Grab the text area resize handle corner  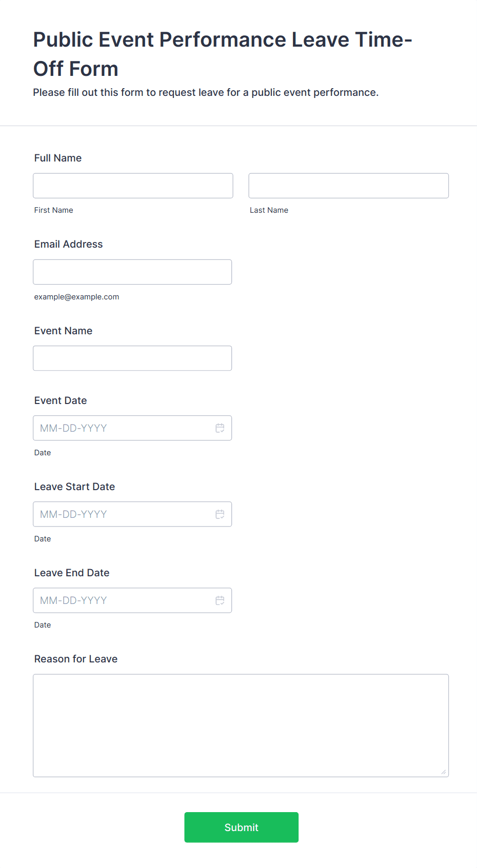(444, 772)
